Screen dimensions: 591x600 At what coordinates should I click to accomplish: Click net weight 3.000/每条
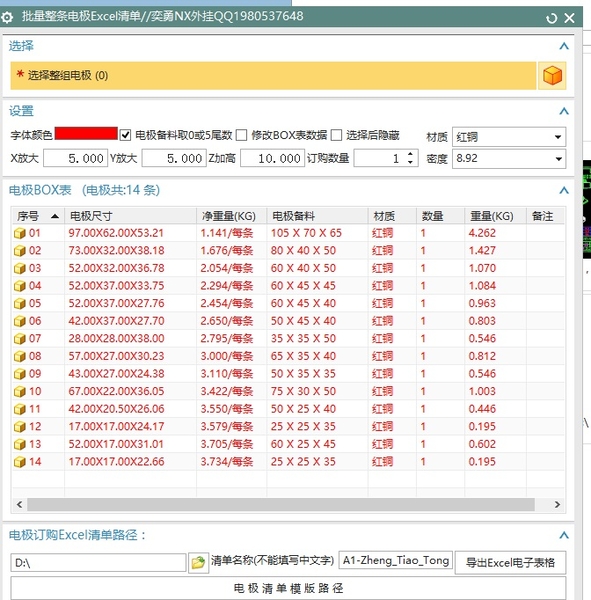[x=227, y=356]
